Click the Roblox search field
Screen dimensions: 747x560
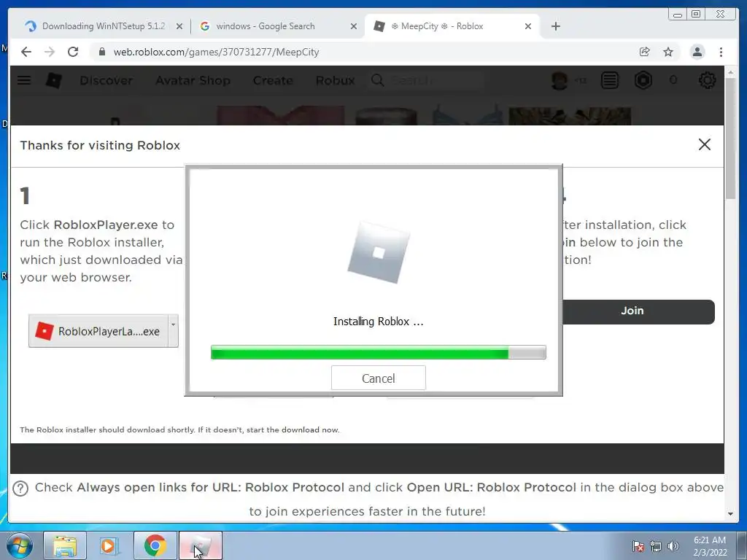click(426, 80)
